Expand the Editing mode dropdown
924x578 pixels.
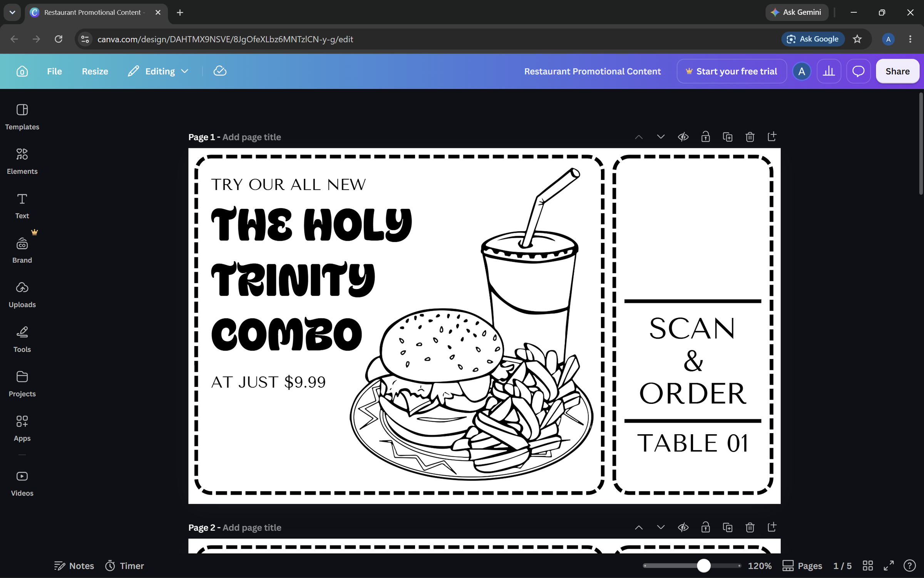[158, 71]
